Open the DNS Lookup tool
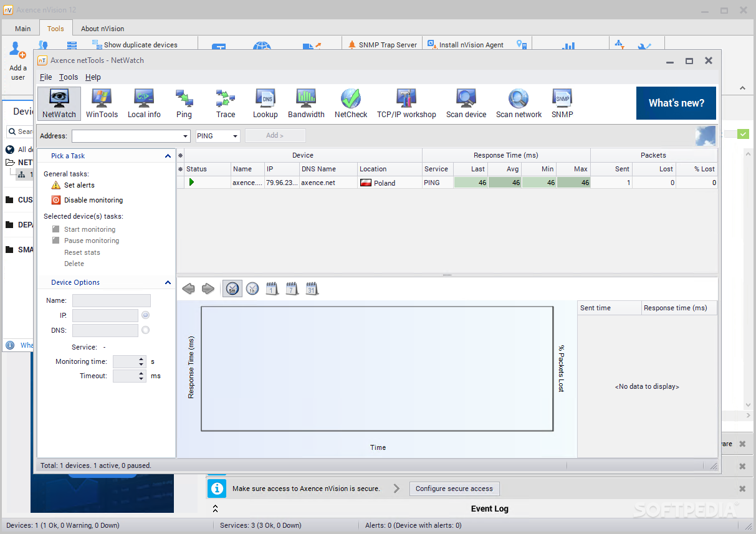This screenshot has width=756, height=534. tap(265, 103)
